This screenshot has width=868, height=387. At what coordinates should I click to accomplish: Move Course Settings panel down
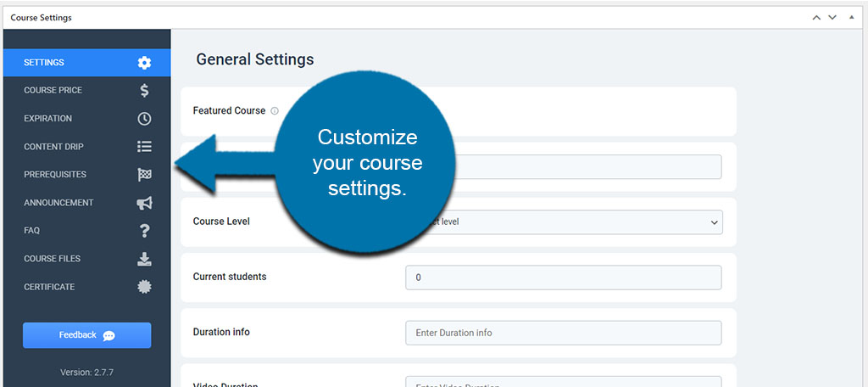832,18
